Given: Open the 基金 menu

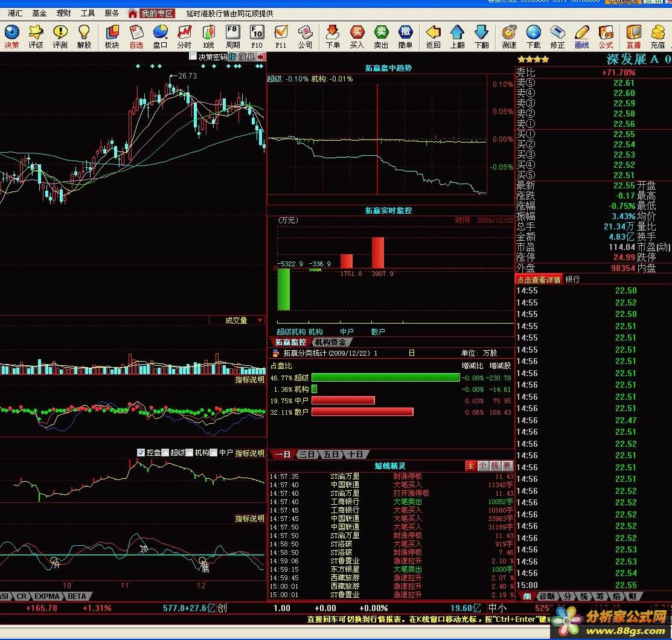Looking at the screenshot, I should coord(39,13).
